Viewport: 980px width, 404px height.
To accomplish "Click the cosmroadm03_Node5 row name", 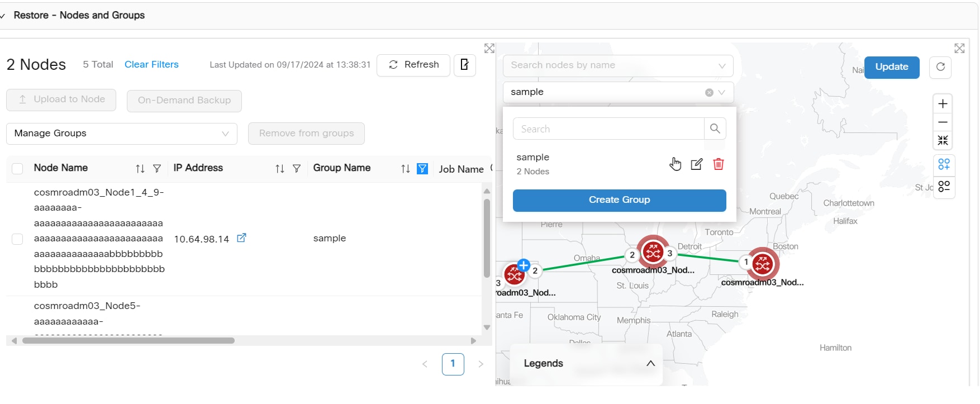I will [87, 314].
